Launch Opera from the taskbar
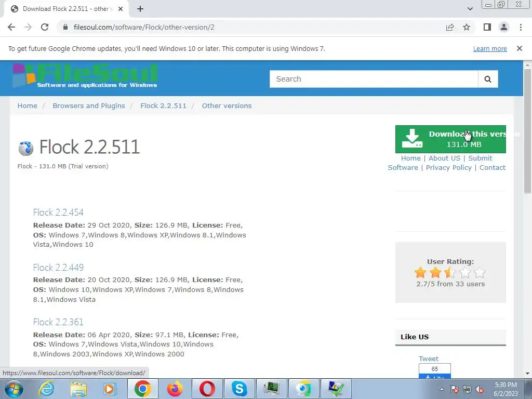Screen dimensions: 532x399 click(207, 389)
